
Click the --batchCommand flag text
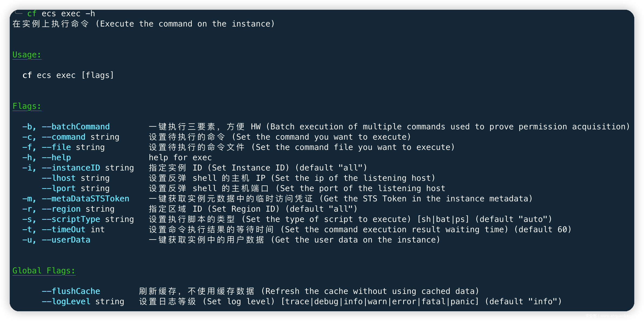tap(76, 127)
